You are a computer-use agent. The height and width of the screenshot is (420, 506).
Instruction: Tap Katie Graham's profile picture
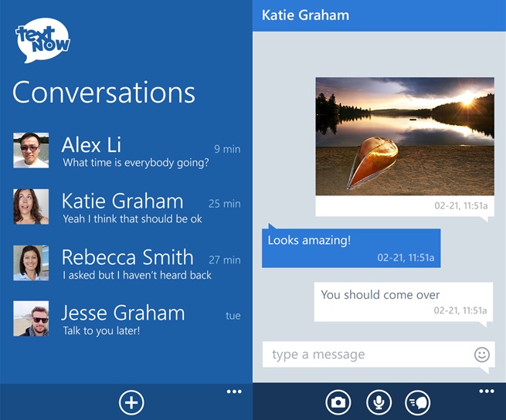click(x=31, y=207)
